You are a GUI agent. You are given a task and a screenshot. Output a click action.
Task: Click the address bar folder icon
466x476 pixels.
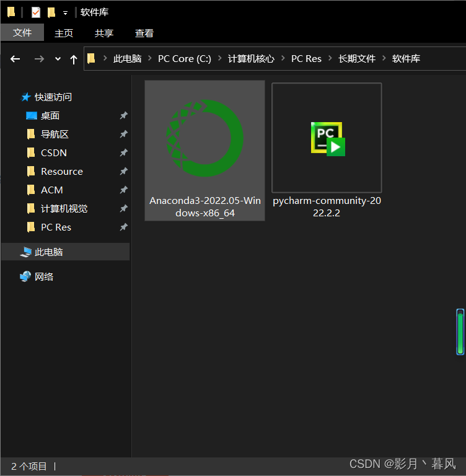click(91, 58)
